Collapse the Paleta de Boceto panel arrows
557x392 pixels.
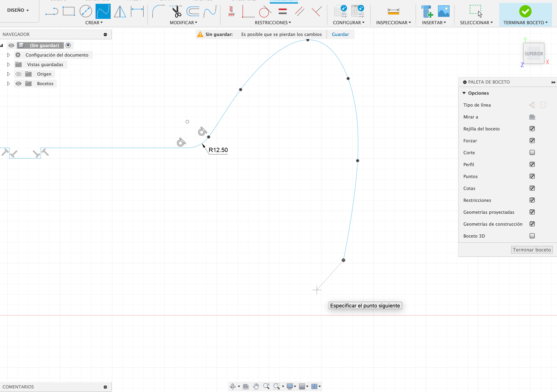(x=553, y=82)
